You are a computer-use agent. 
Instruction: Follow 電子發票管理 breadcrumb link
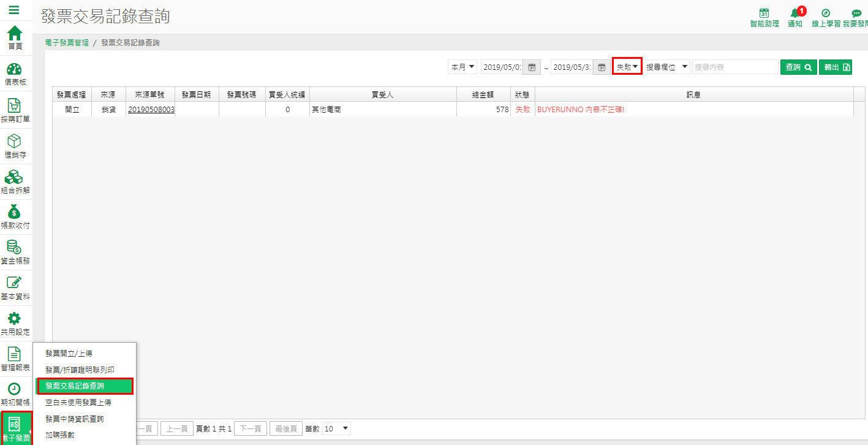point(67,43)
